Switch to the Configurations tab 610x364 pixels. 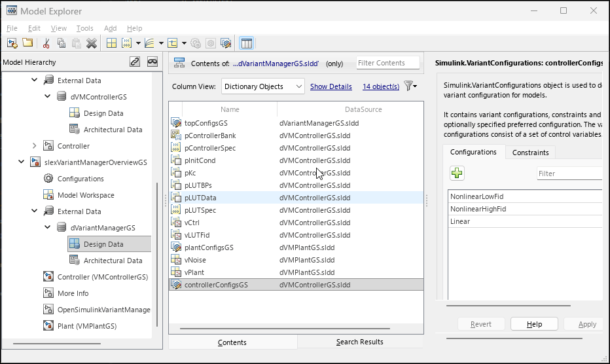point(473,152)
